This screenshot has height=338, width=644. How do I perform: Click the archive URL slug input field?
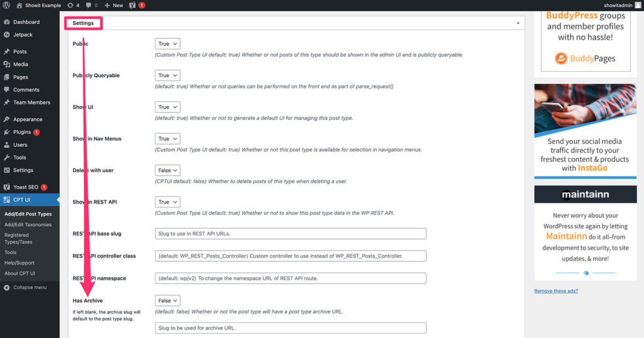point(291,328)
